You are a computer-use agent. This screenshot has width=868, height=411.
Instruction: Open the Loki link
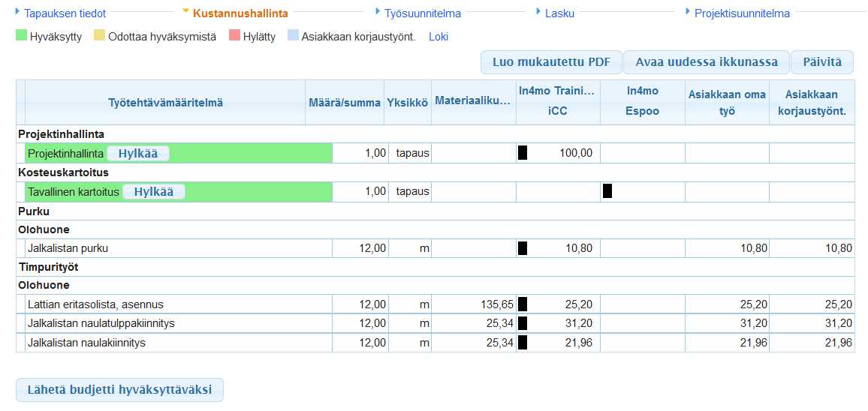tap(439, 36)
